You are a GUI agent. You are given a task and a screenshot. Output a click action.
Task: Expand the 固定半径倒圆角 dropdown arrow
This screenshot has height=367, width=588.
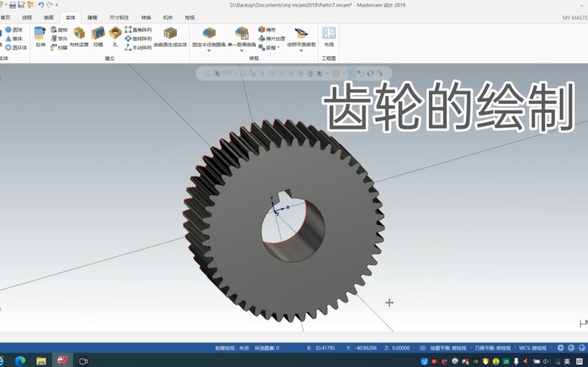click(x=209, y=51)
